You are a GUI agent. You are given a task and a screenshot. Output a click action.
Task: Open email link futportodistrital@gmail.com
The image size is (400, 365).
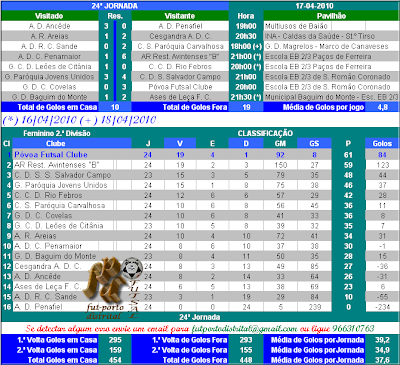tap(244, 329)
